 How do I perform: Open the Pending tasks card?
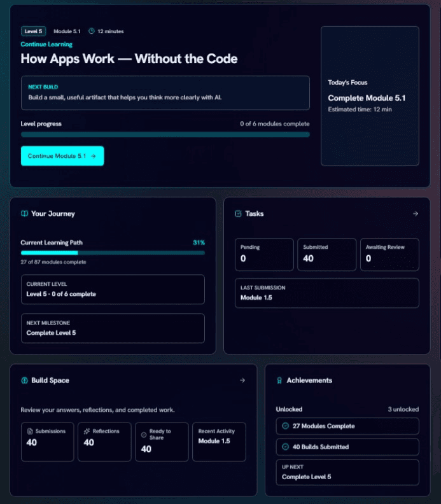(x=264, y=255)
